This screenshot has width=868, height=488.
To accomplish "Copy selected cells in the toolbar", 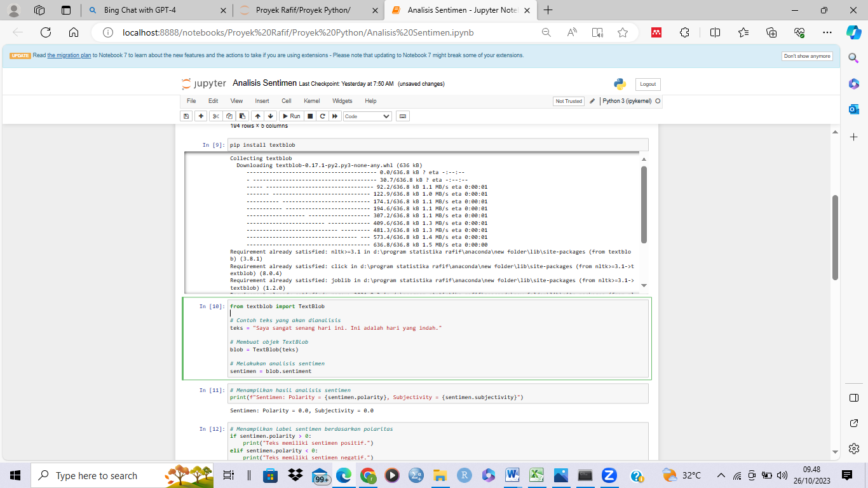I will (x=229, y=116).
